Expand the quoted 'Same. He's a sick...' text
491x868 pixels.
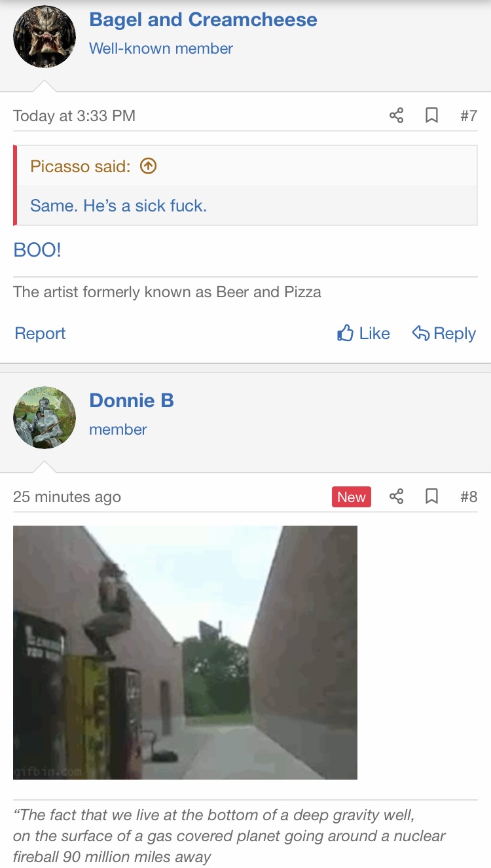pyautogui.click(x=118, y=206)
